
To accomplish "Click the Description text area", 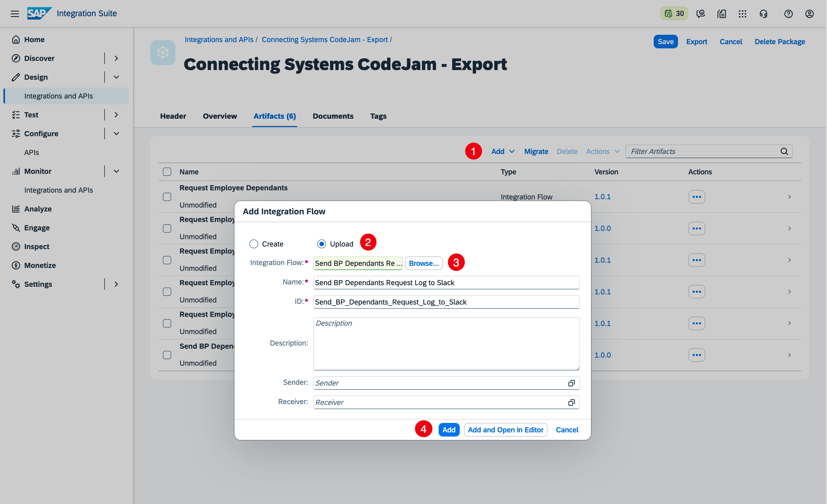I will [446, 343].
